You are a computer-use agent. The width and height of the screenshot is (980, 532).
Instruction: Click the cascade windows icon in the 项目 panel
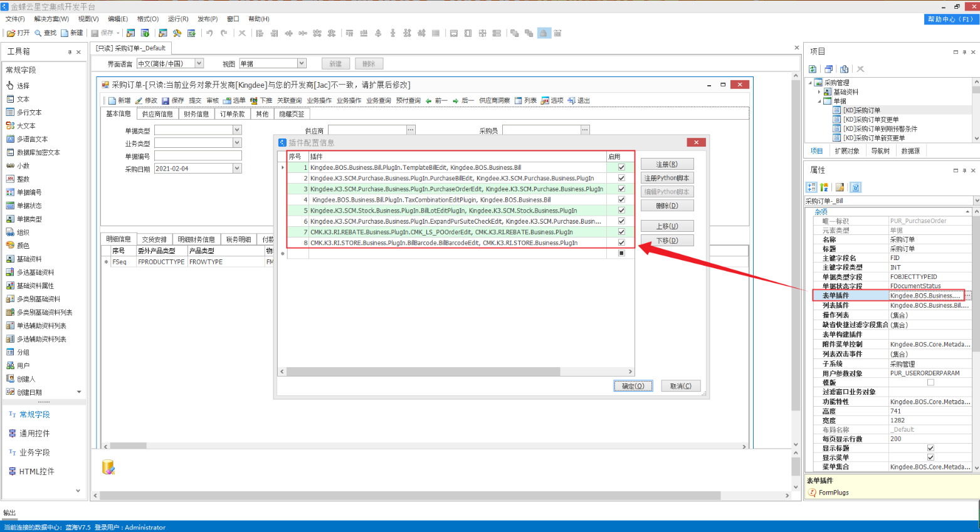coord(829,69)
